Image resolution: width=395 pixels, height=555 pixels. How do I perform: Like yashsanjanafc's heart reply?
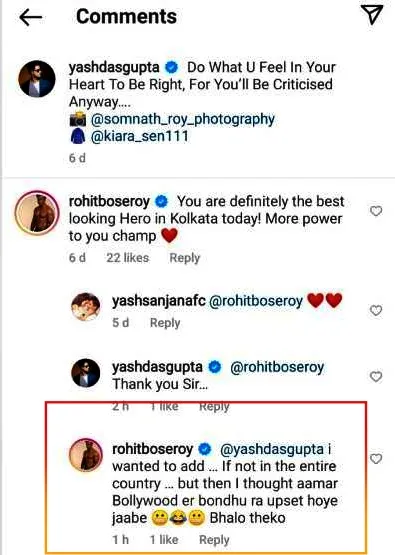pos(376,310)
